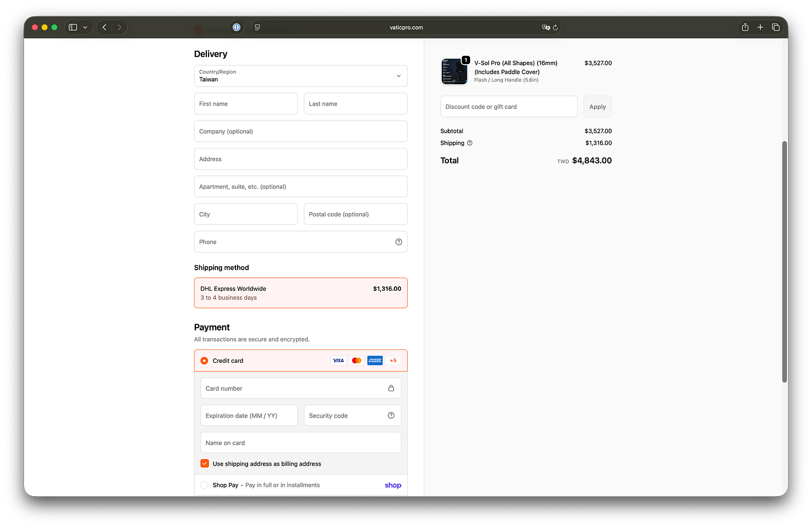Image resolution: width=812 pixels, height=528 pixels.
Task: Click the vaticpro.com address bar
Action: click(x=406, y=27)
